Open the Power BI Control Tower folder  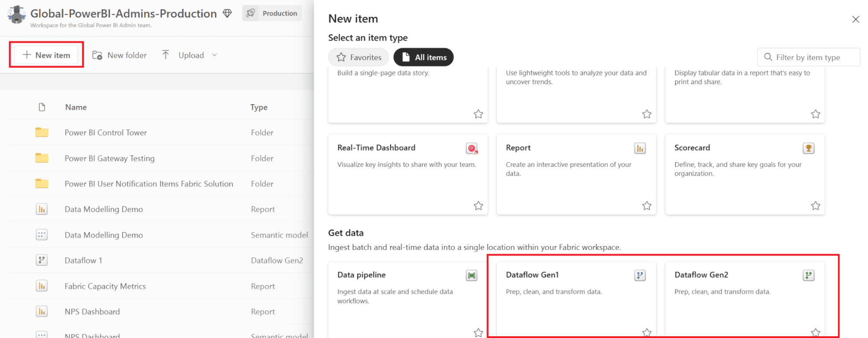106,133
